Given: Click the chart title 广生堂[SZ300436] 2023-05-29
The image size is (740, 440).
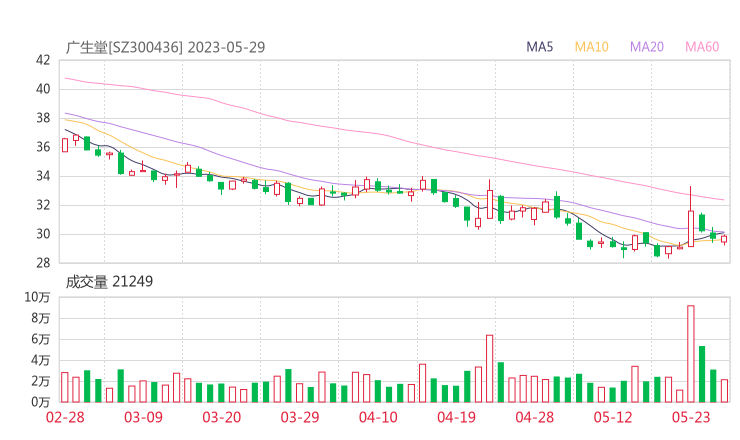Looking at the screenshot, I should click(165, 47).
